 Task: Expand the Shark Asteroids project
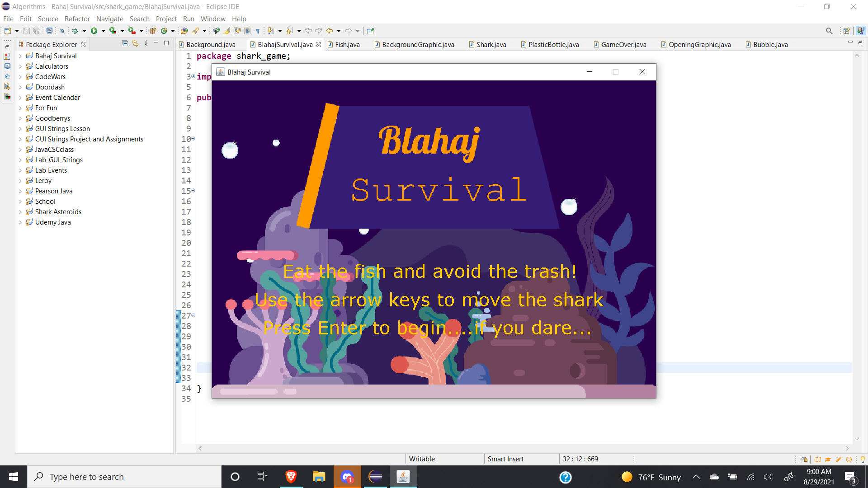click(x=20, y=212)
